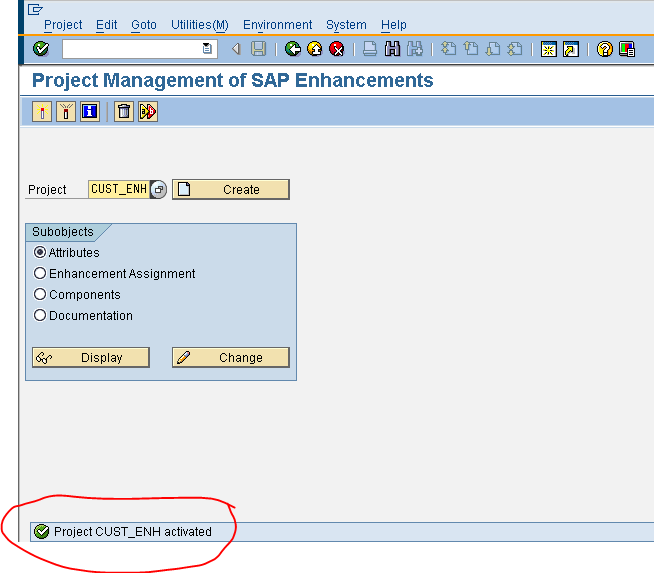Viewport: 654px width, 573px height.
Task: Click the blue Information icon
Action: coord(90,111)
